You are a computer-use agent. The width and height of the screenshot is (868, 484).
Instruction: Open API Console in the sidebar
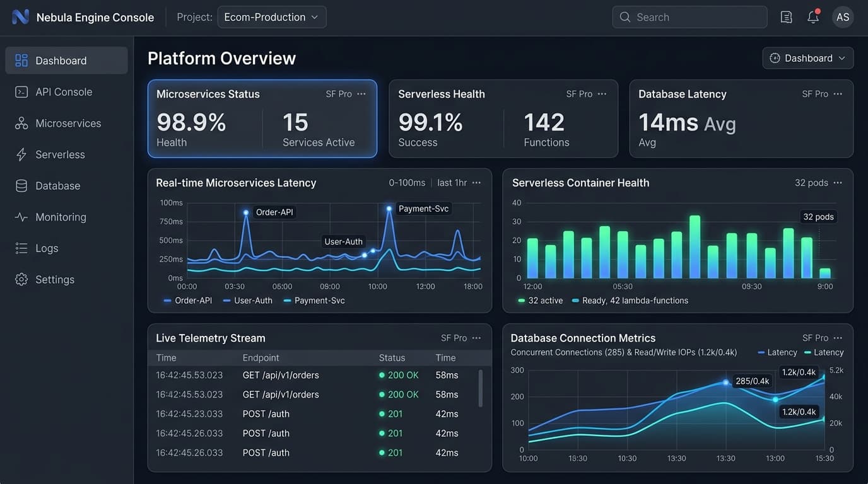(66, 92)
